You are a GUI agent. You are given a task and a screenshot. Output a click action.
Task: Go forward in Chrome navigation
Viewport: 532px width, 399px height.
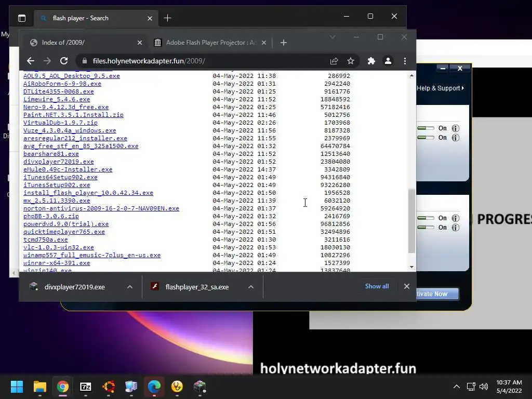[47, 61]
